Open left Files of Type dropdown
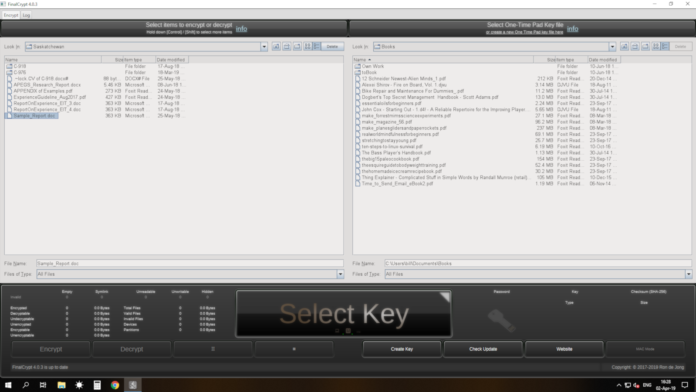The width and height of the screenshot is (696, 392). (340, 274)
